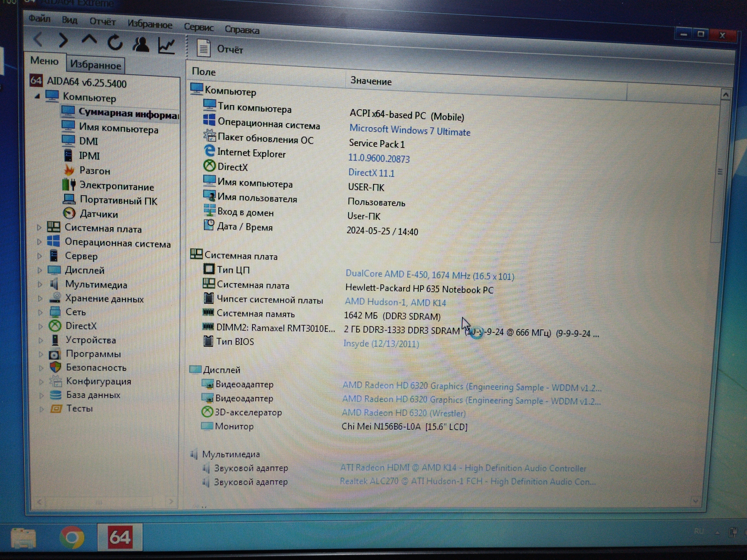Viewport: 747px width, 560px height.
Task: Open the Сервис menu
Action: 198,27
